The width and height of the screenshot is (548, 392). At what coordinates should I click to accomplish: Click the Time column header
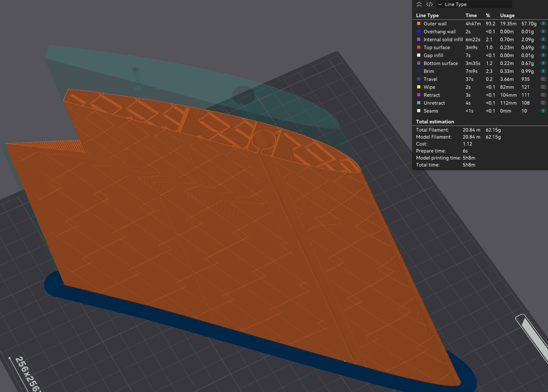(471, 15)
